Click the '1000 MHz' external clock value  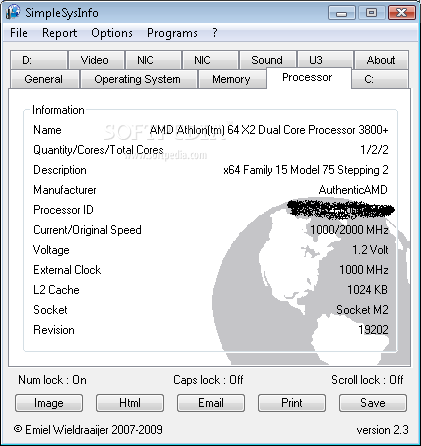pos(364,270)
